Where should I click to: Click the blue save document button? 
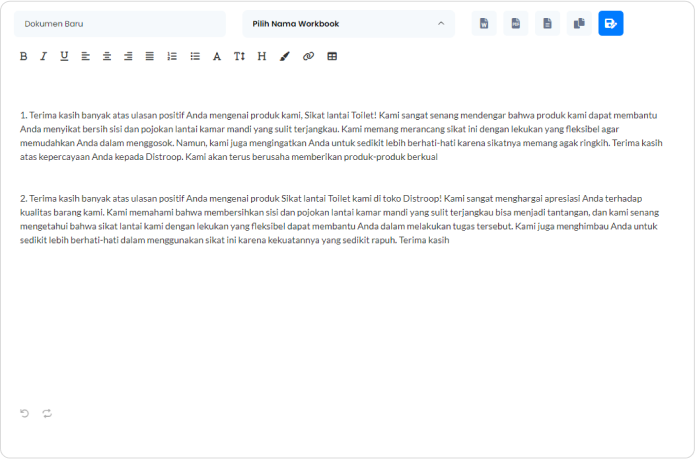point(610,23)
